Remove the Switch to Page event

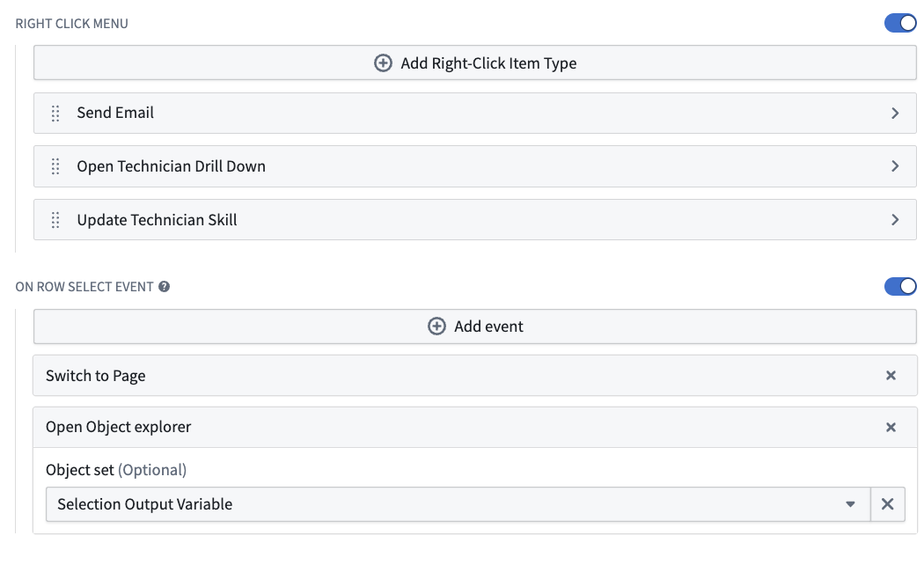pyautogui.click(x=891, y=376)
